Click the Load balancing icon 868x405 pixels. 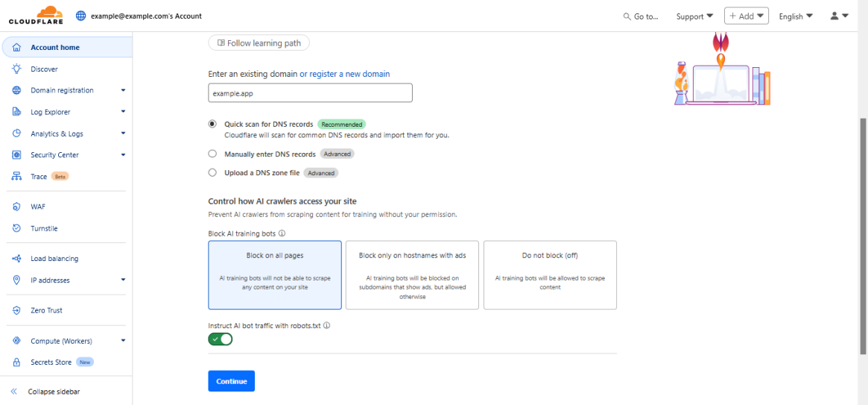16,258
